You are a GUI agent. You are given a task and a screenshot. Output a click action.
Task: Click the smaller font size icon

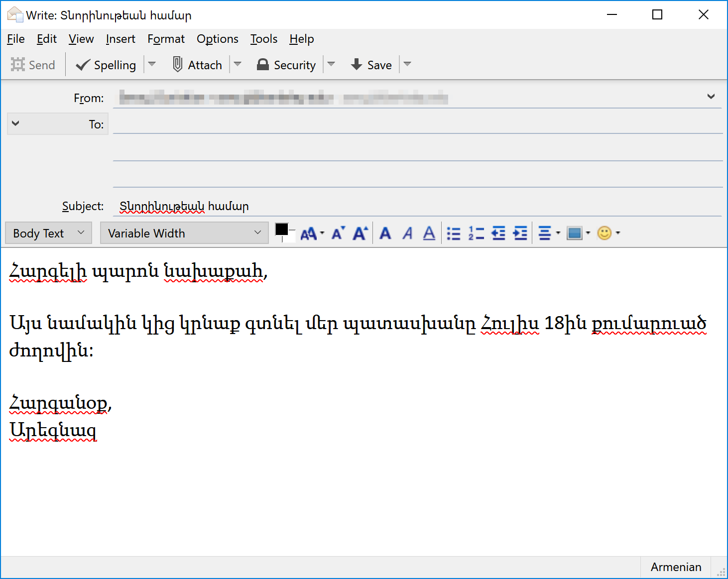[338, 233]
